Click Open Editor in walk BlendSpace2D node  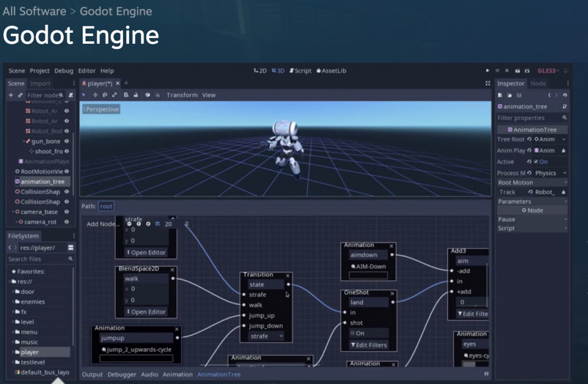point(146,312)
